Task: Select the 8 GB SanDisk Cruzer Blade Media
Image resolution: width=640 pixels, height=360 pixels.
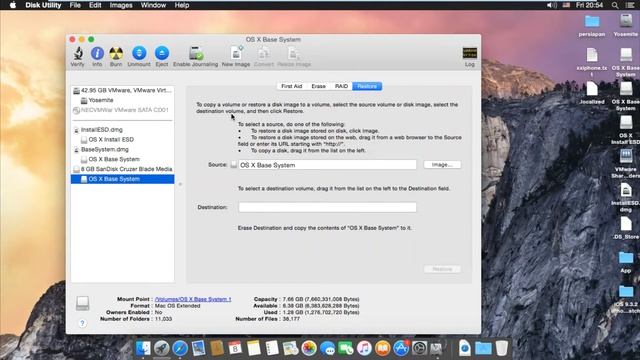Action: click(122, 169)
